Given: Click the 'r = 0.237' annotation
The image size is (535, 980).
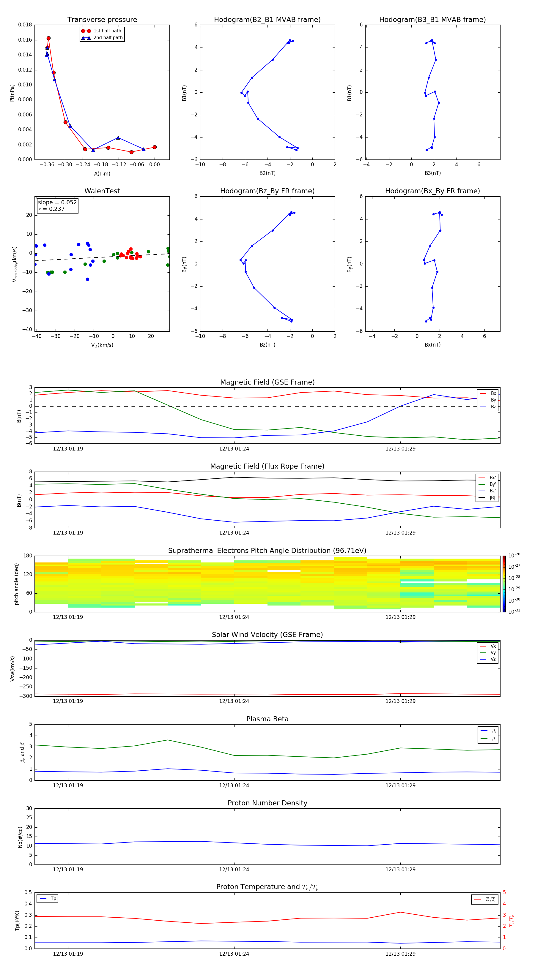Looking at the screenshot, I should tap(51, 209).
